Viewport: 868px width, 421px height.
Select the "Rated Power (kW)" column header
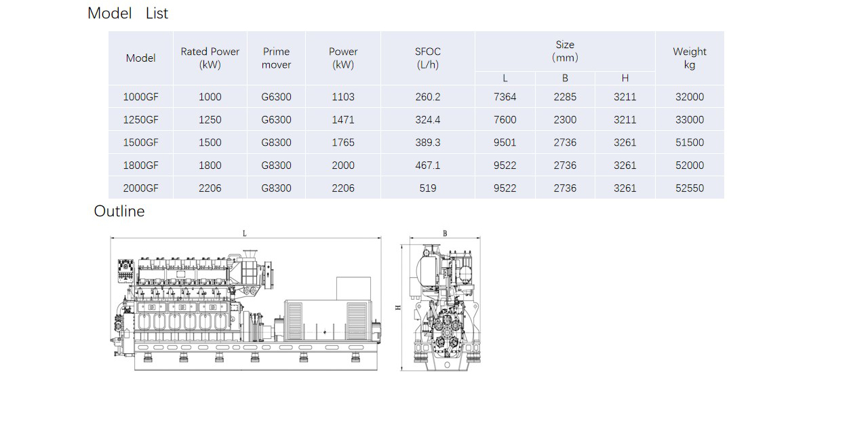[x=210, y=58]
